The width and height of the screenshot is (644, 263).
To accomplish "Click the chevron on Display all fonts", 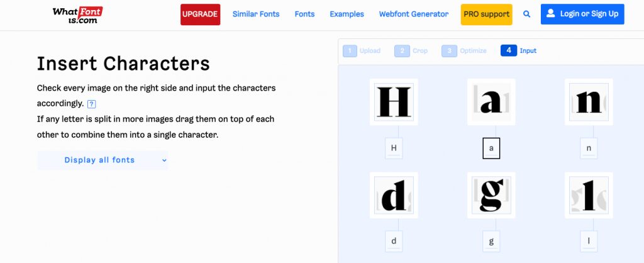I will coord(164,160).
